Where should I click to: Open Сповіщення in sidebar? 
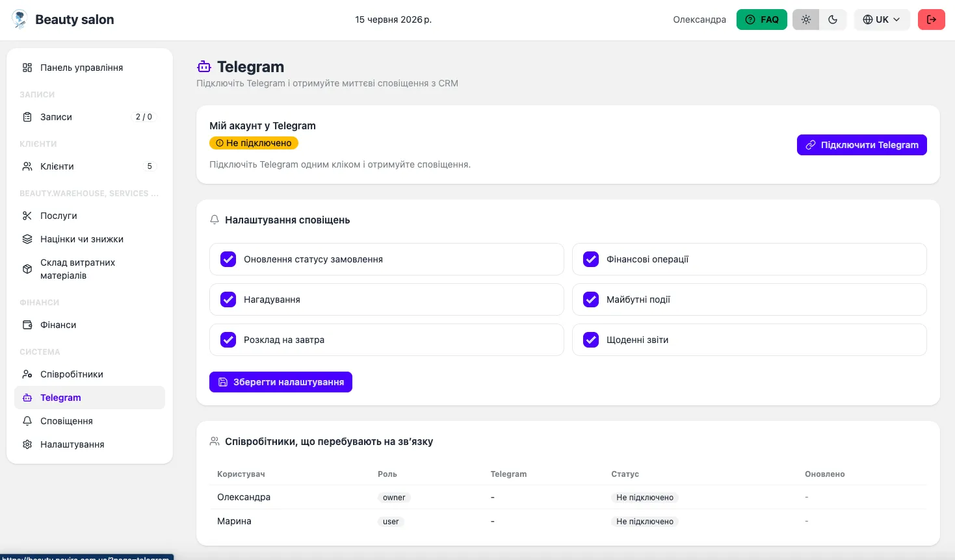[90, 421]
